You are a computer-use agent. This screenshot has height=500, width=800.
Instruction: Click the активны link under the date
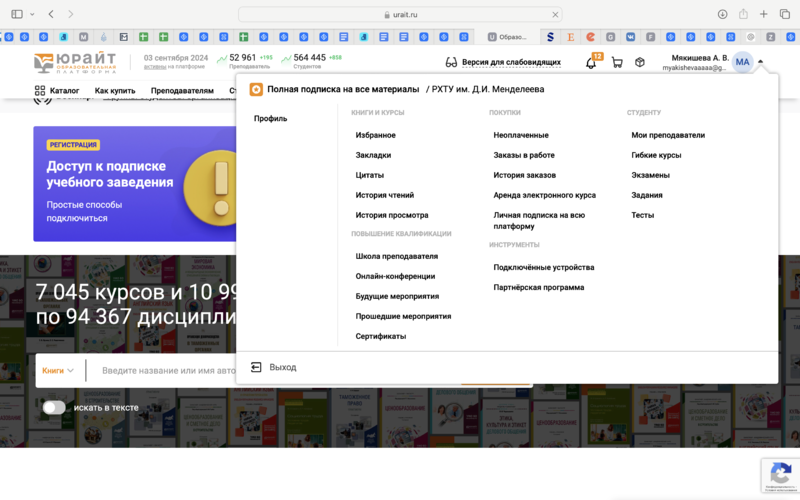click(x=155, y=67)
